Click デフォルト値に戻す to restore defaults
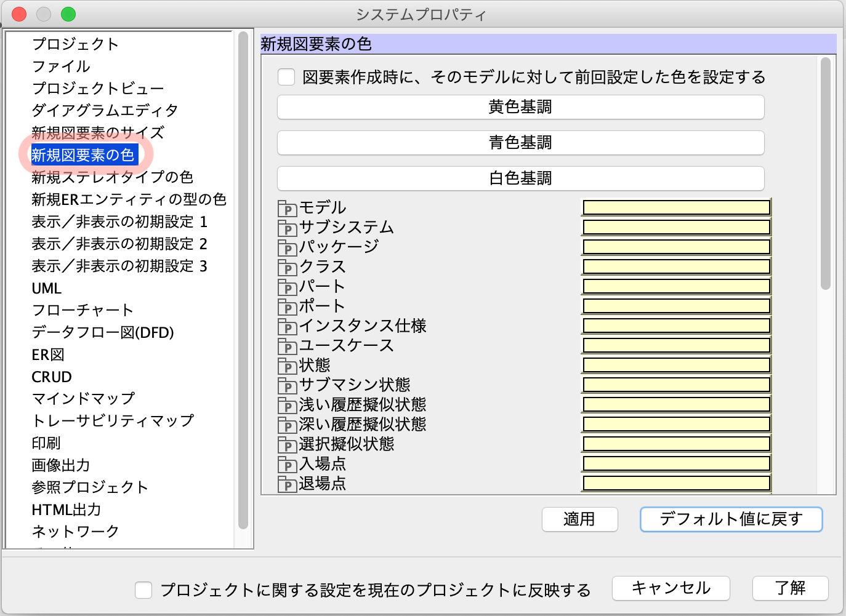 pos(731,519)
